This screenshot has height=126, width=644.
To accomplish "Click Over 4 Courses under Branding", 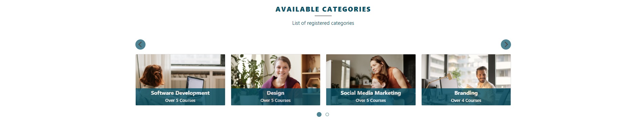I will click(466, 101).
